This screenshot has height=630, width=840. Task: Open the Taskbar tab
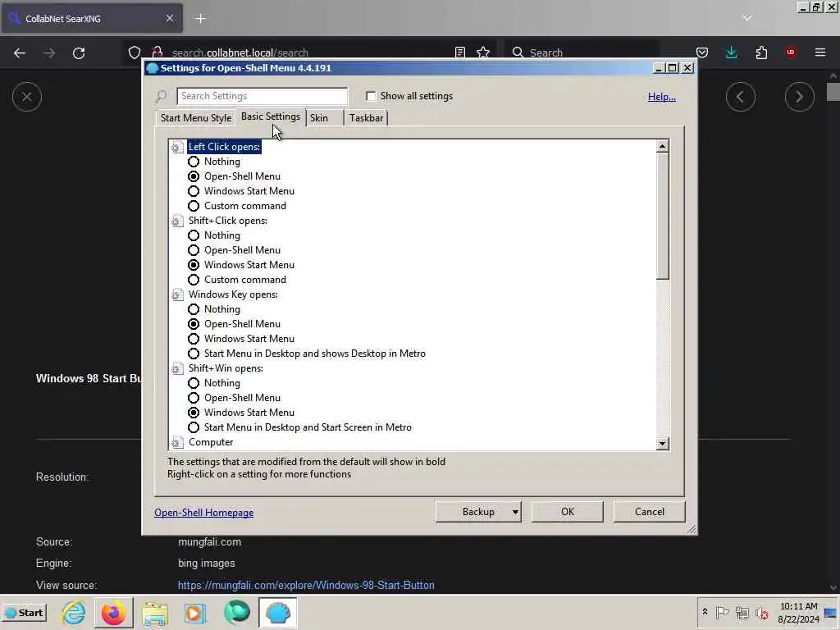click(x=366, y=118)
